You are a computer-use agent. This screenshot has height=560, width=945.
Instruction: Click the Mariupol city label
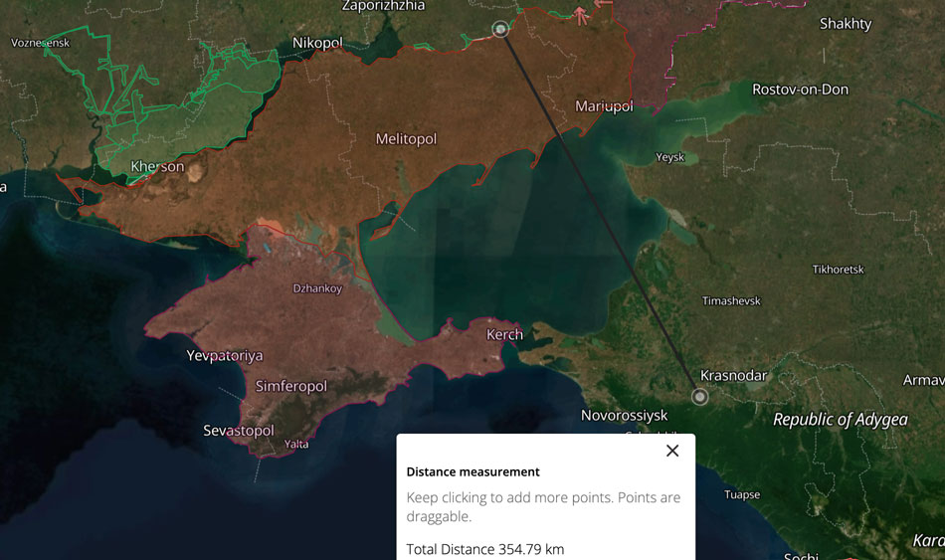(604, 106)
